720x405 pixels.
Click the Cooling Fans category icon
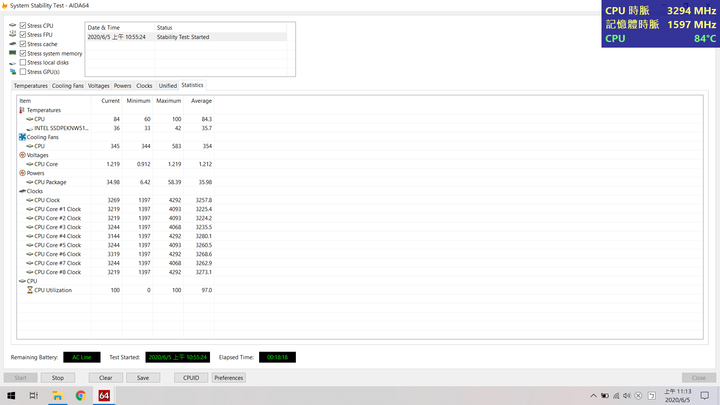click(x=22, y=137)
